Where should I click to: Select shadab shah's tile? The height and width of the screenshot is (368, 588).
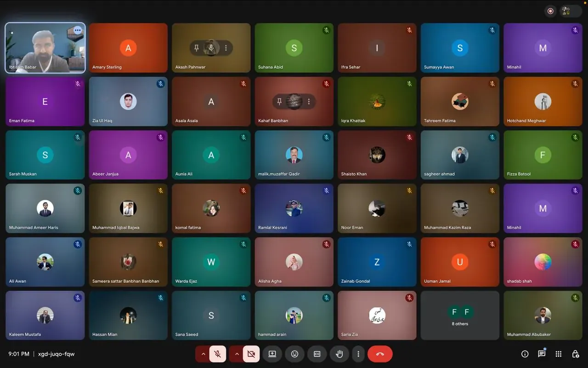(543, 262)
